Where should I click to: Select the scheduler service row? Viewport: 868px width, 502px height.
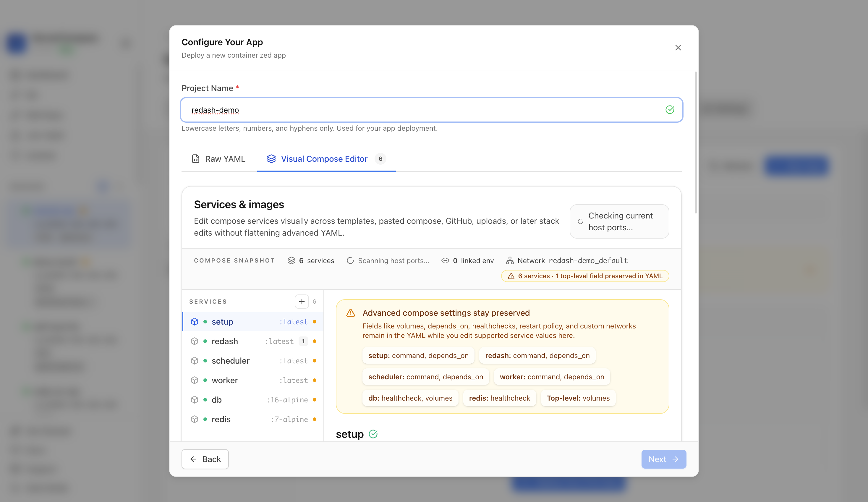tap(253, 361)
